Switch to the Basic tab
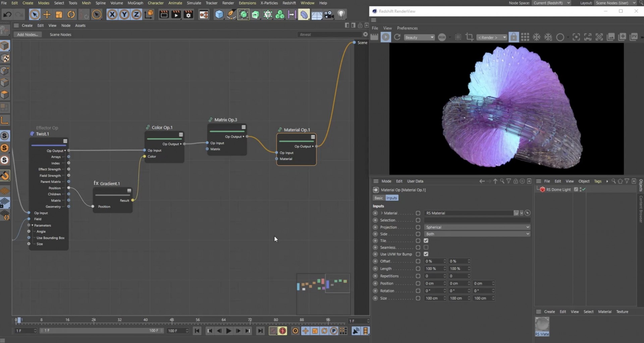This screenshot has width=644, height=343. (x=378, y=198)
